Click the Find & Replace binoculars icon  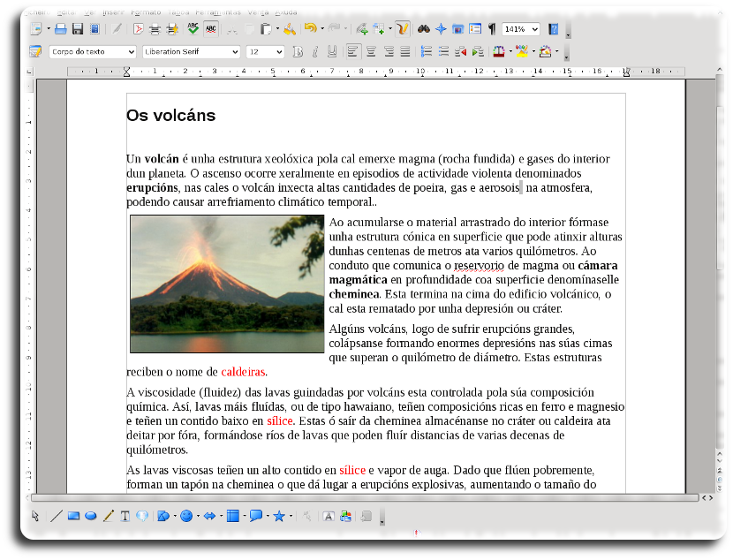pyautogui.click(x=424, y=27)
